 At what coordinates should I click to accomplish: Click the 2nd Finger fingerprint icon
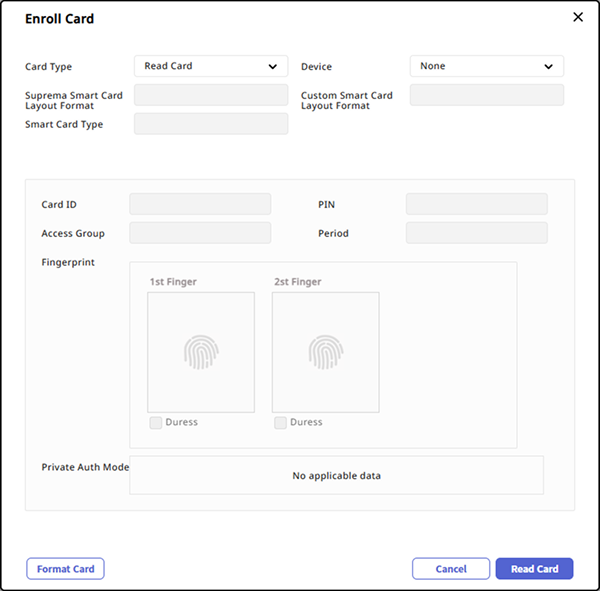[325, 352]
